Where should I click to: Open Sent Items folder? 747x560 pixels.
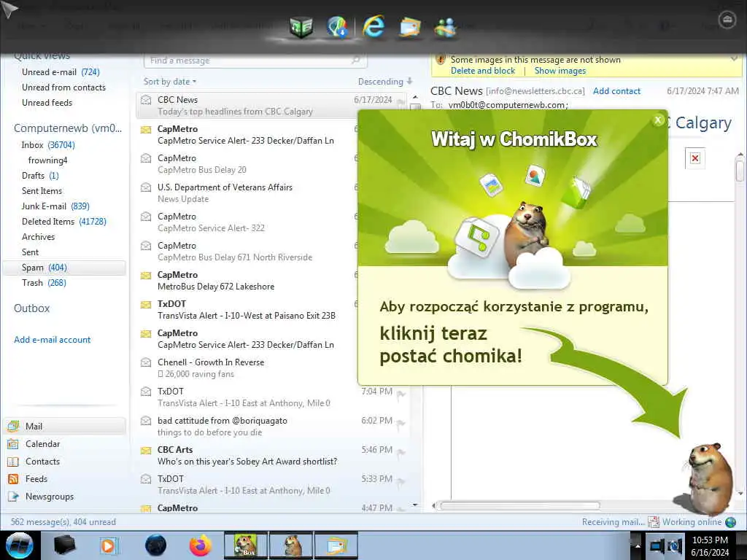click(x=42, y=191)
